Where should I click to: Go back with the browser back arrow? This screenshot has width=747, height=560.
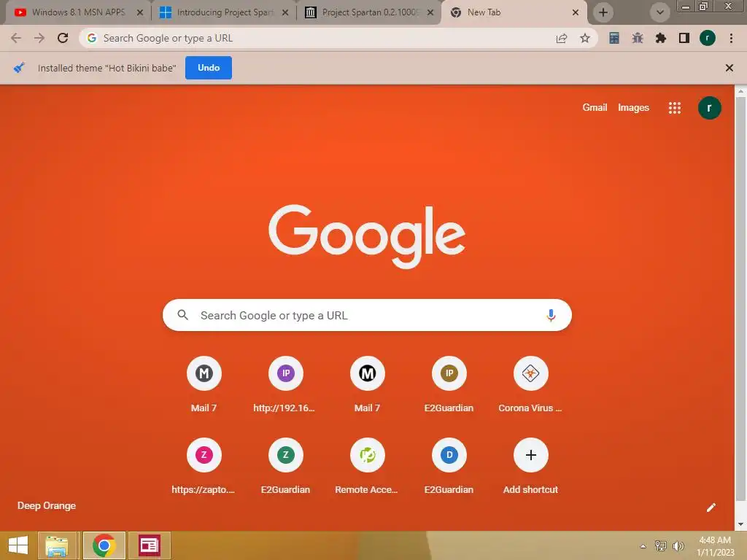(16, 38)
